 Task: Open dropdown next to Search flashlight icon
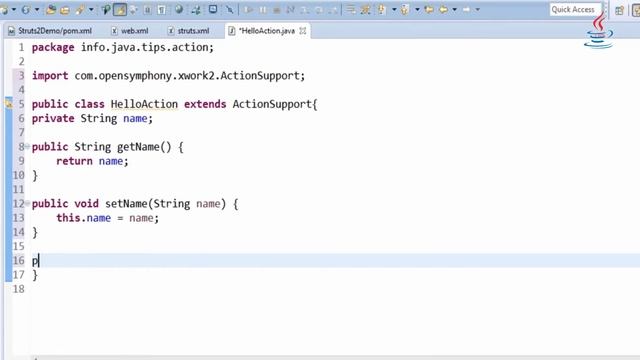(91, 9)
